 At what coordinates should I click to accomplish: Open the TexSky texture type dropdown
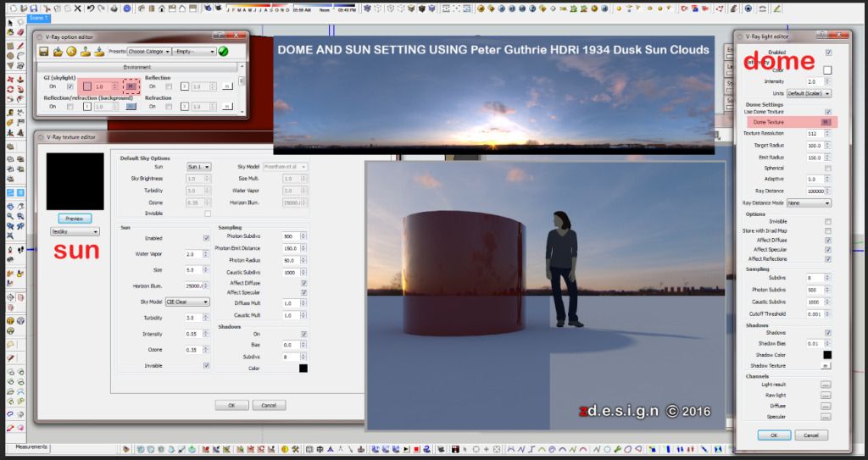75,231
